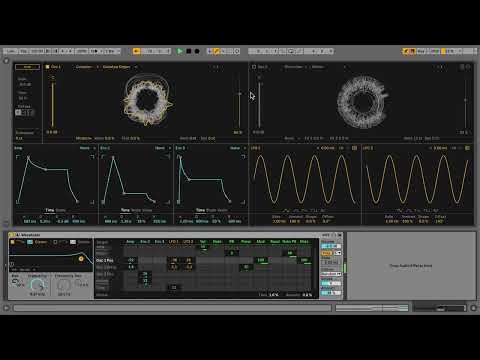
Task: Enable the Osc 2 on/off switch
Action: tap(254, 67)
